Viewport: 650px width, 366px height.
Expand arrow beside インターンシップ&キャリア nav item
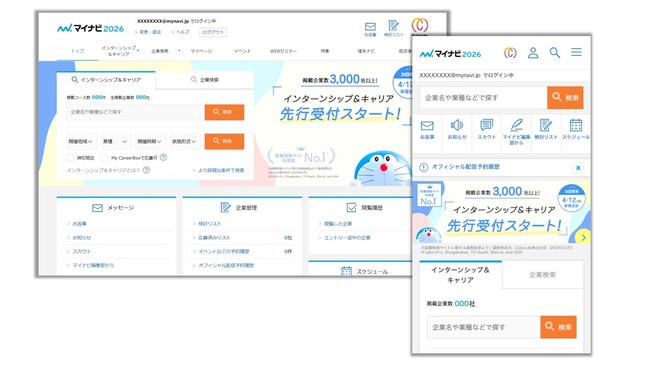pos(138,51)
